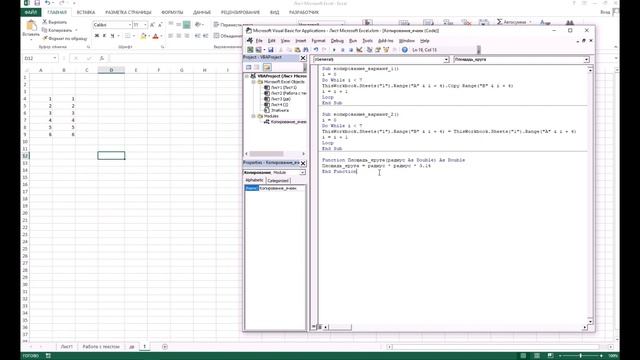Open the Tools menu in VBA editor
Image resolution: width=640 pixels, height=360 pixels.
coord(368,41)
